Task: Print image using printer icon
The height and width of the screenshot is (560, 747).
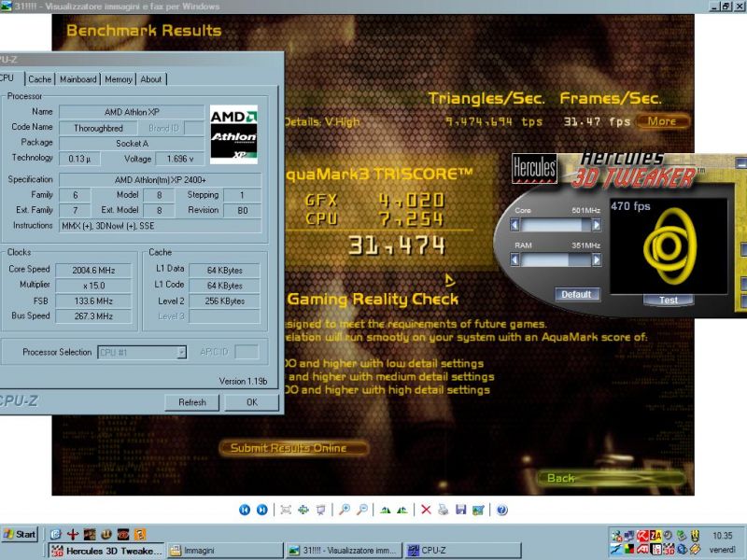Action: coord(444,510)
